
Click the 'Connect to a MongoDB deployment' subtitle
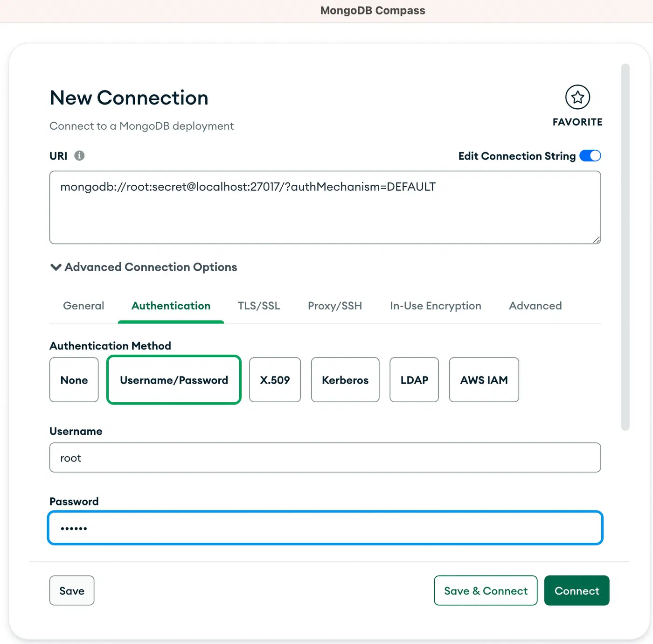tap(142, 126)
